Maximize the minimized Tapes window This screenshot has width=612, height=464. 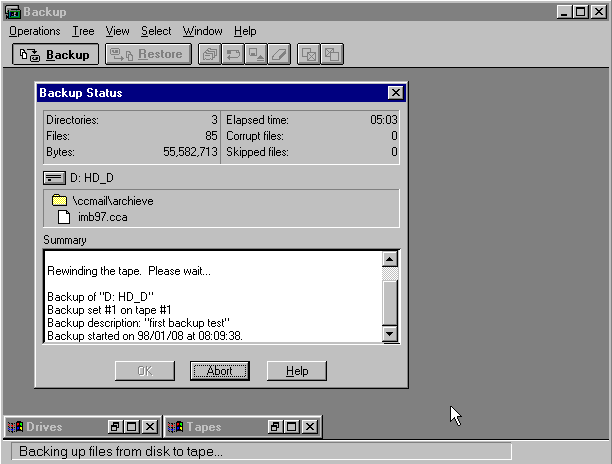pos(292,427)
